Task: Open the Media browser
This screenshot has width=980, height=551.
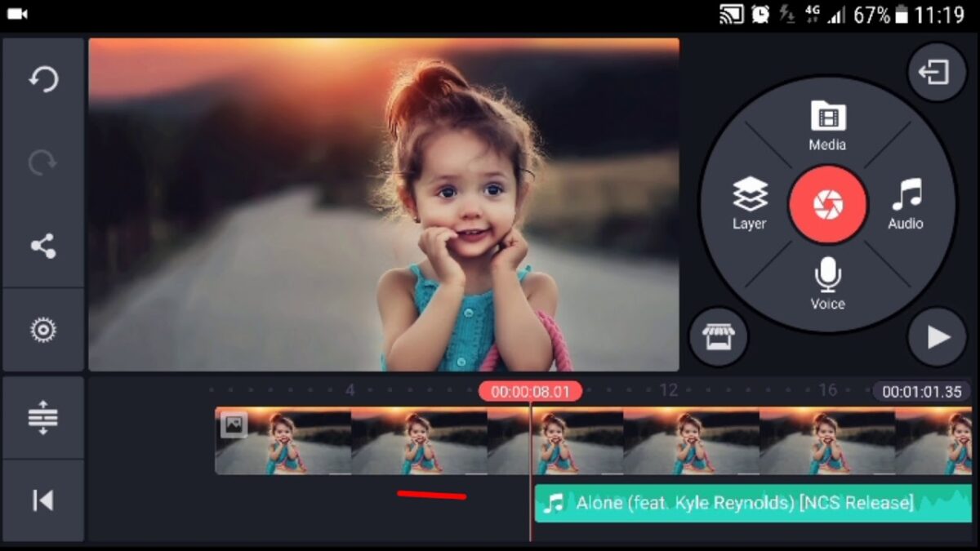Action: point(827,126)
